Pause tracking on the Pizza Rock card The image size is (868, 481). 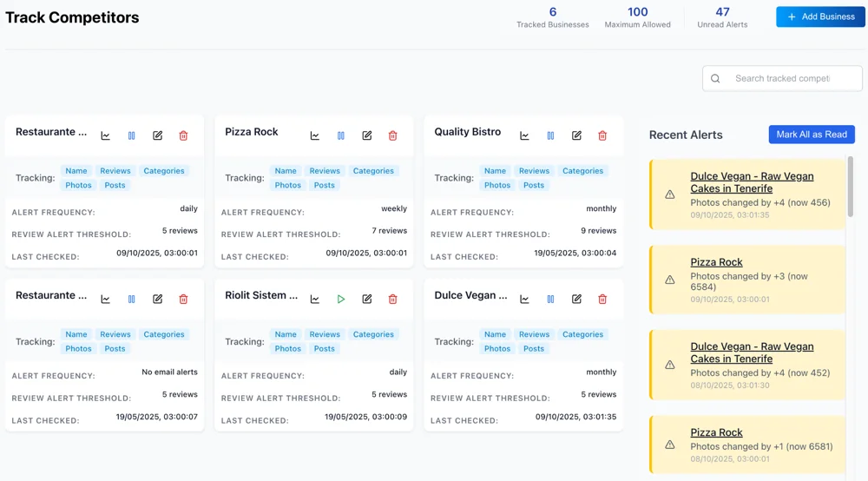click(x=341, y=135)
